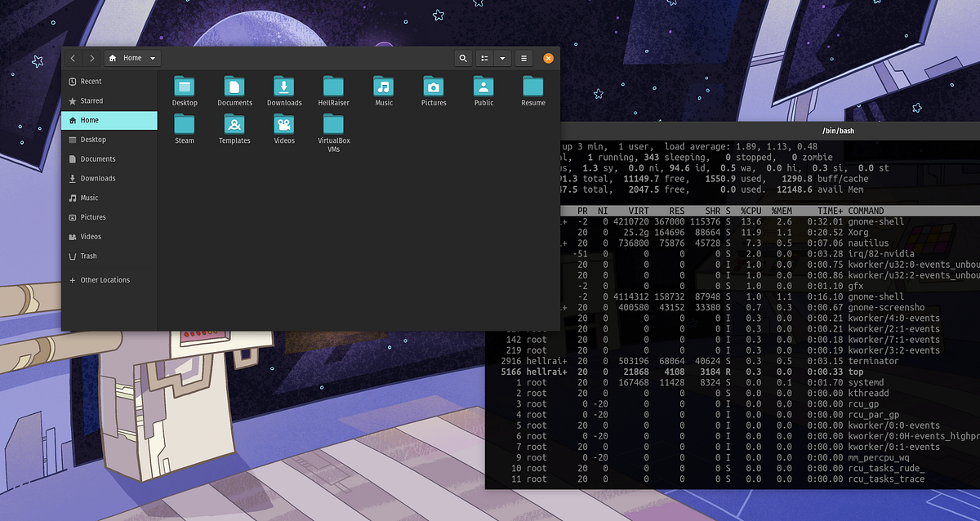Open the Recent files view
Screen dimensions: 980x521
tap(92, 81)
